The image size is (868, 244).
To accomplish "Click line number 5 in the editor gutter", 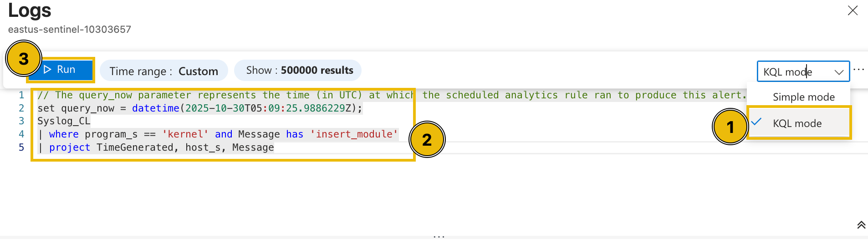I will [x=21, y=147].
